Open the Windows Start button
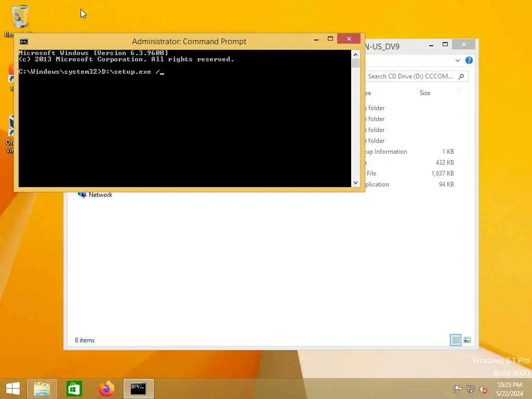 click(x=13, y=389)
